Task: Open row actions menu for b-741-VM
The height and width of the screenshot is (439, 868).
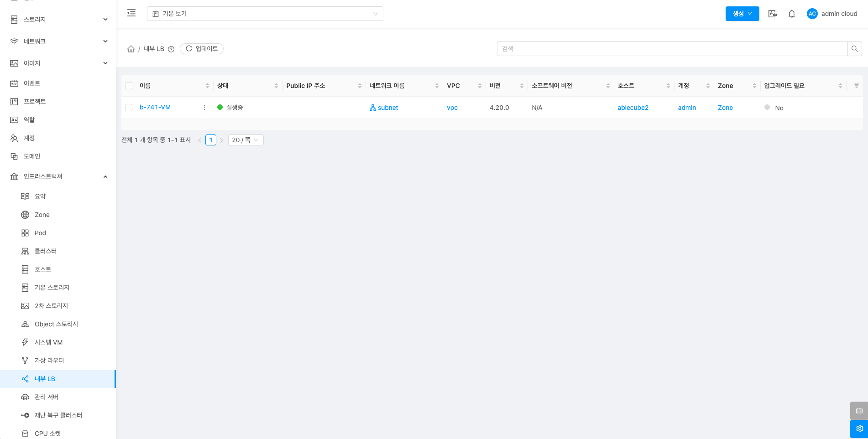Action: click(204, 108)
